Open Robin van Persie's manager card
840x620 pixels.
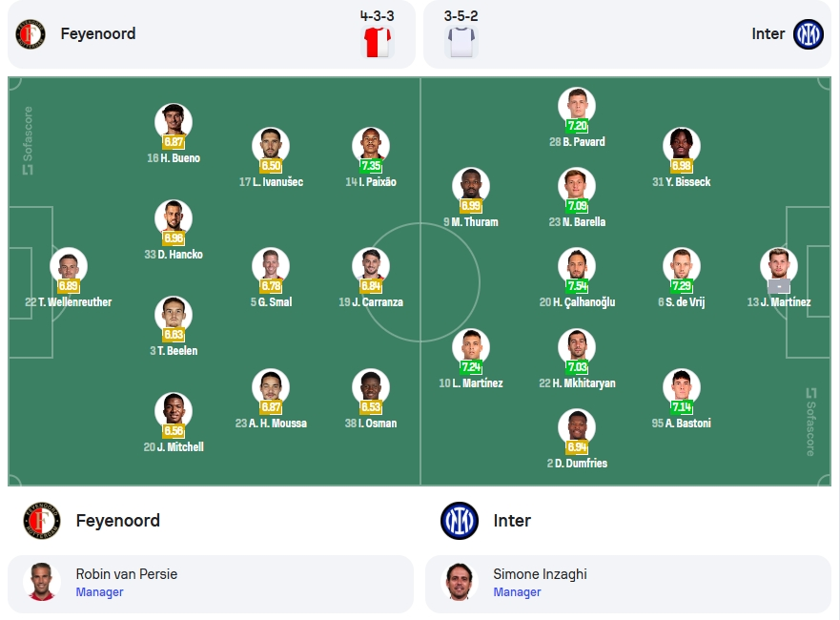pyautogui.click(x=211, y=584)
